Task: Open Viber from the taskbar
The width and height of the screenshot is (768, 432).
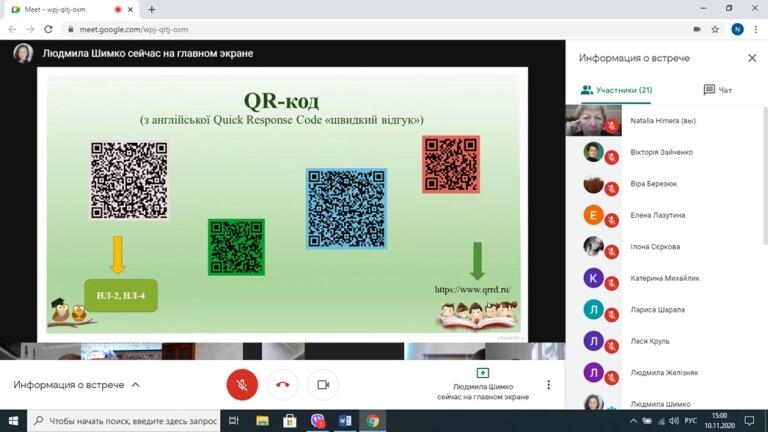Action: pos(317,421)
